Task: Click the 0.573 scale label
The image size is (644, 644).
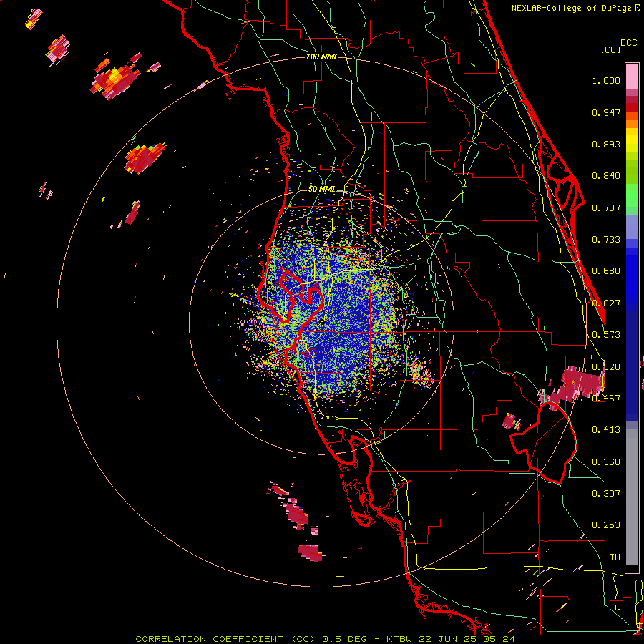Action: (x=606, y=335)
